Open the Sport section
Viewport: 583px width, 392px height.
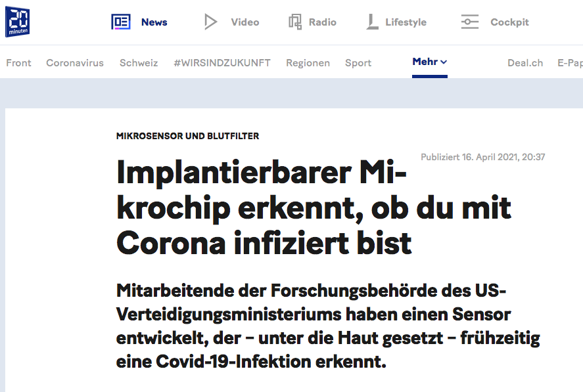click(358, 63)
